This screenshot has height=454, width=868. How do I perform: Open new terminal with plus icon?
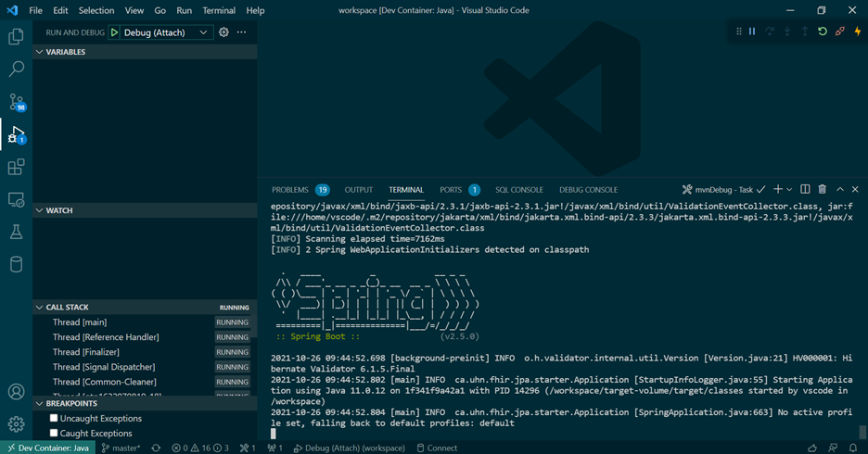tap(778, 189)
